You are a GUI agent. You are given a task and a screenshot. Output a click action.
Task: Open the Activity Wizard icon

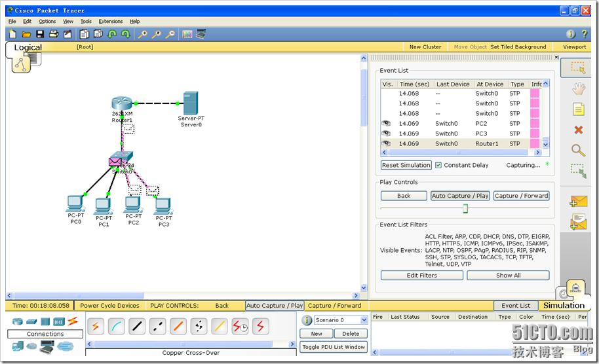[x=68, y=34]
